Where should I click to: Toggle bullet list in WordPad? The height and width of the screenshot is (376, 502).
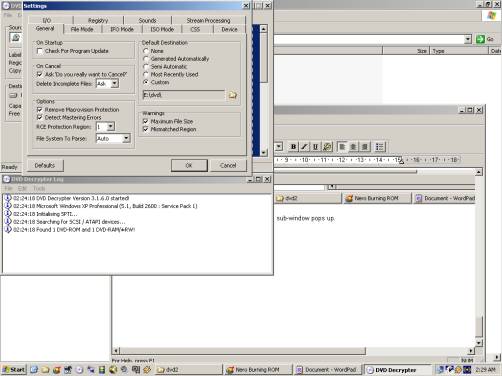[x=380, y=147]
